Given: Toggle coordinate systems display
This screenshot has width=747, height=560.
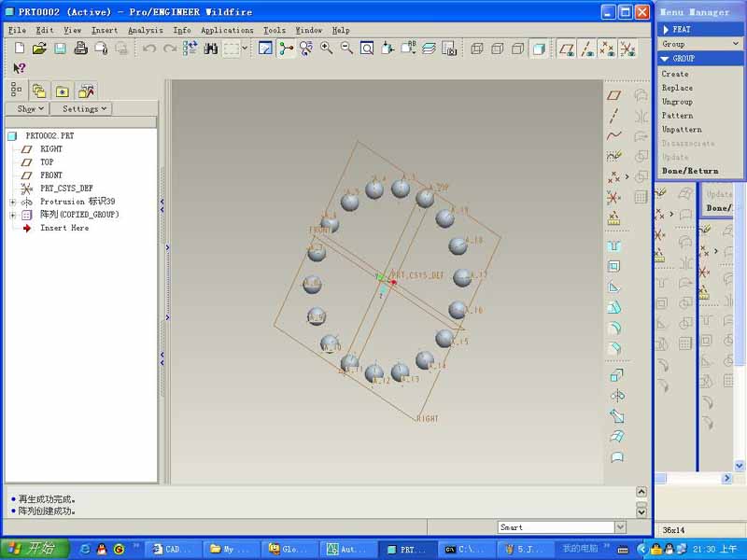Looking at the screenshot, I should (x=627, y=49).
